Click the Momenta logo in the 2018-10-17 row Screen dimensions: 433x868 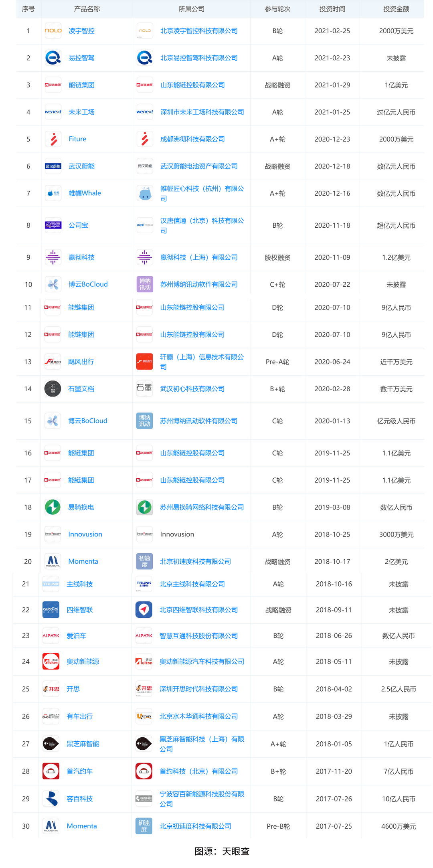point(53,561)
